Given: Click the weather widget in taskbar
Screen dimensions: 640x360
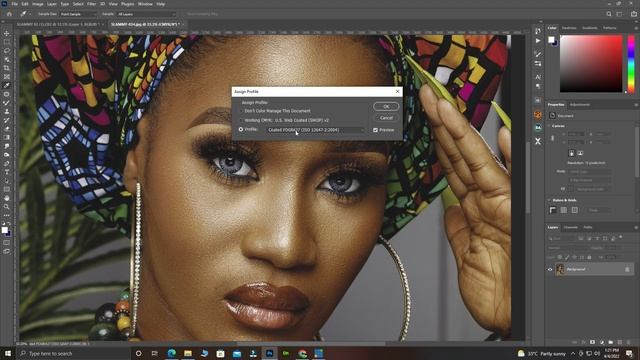Looking at the screenshot, I should [542, 353].
